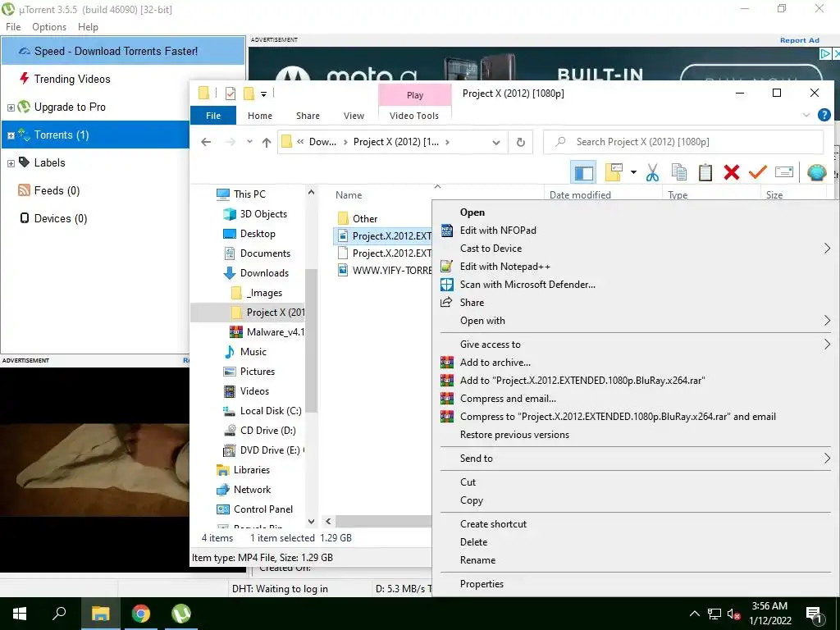This screenshot has width=840, height=630.
Task: Open taskbar search magnifier
Action: click(59, 614)
